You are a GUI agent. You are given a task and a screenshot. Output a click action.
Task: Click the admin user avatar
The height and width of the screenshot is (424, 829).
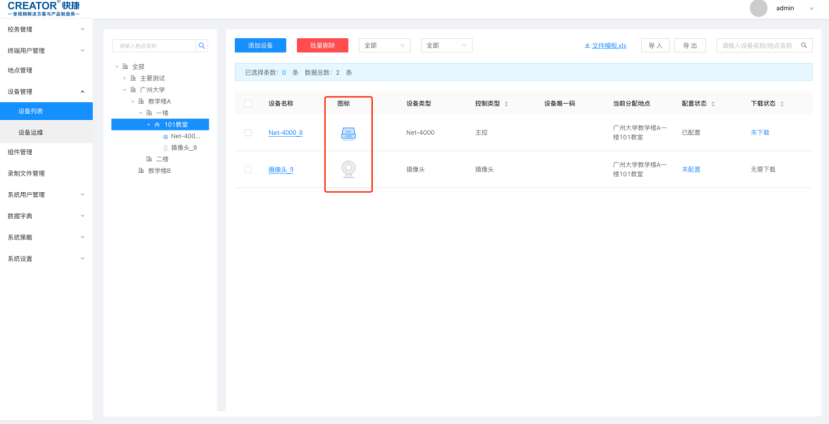point(758,8)
